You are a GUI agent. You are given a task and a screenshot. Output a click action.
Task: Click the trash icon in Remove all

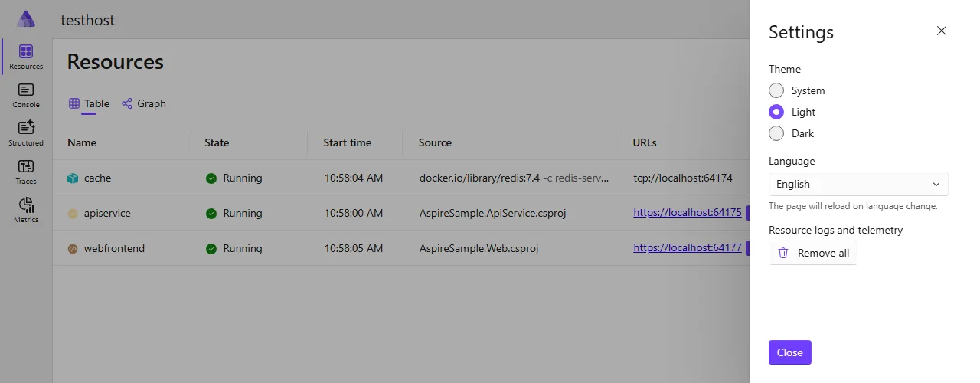[x=783, y=253]
